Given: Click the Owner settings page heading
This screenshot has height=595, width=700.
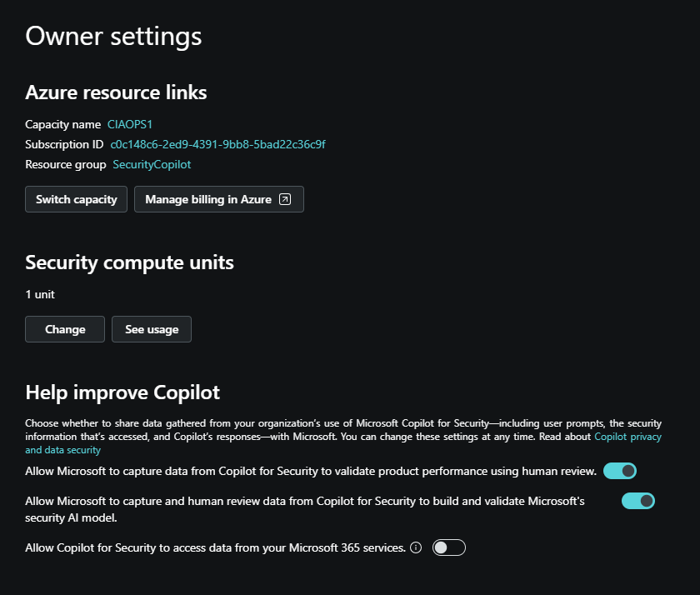Looking at the screenshot, I should pos(113,37).
